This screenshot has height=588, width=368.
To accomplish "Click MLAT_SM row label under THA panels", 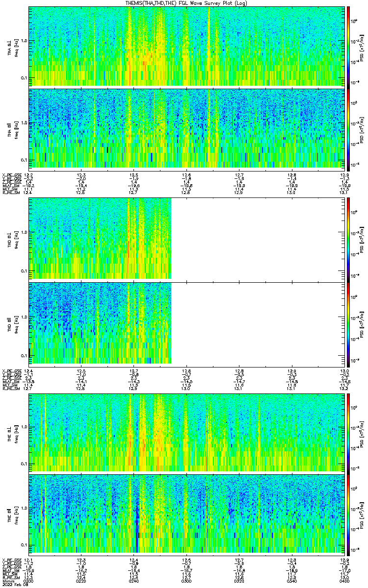I will (10, 186).
